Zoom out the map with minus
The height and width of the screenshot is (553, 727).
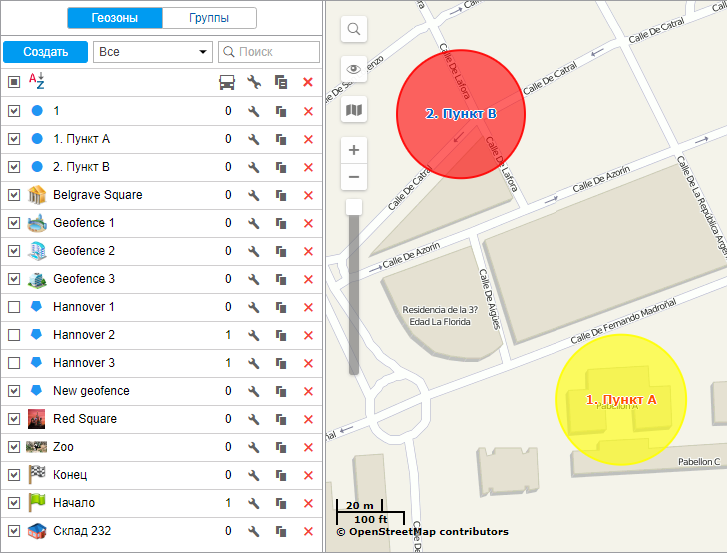click(354, 177)
